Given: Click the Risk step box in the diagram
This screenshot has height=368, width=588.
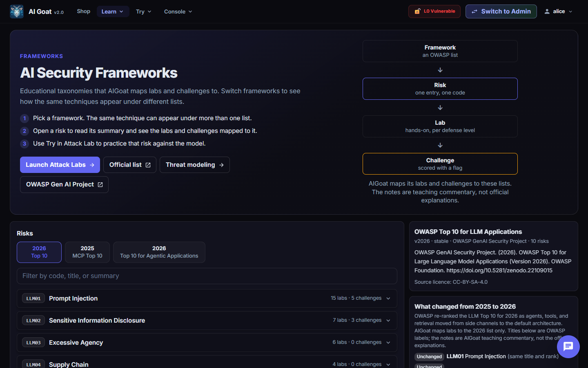Looking at the screenshot, I should [440, 89].
